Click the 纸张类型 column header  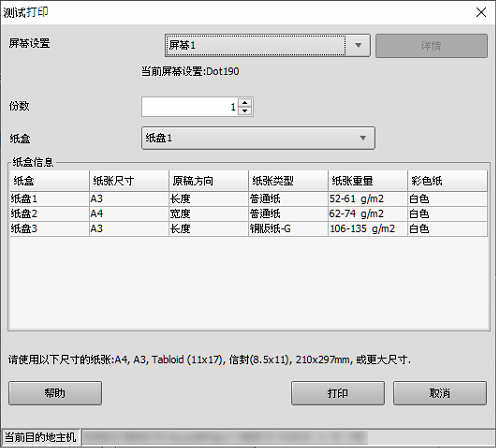pos(288,181)
